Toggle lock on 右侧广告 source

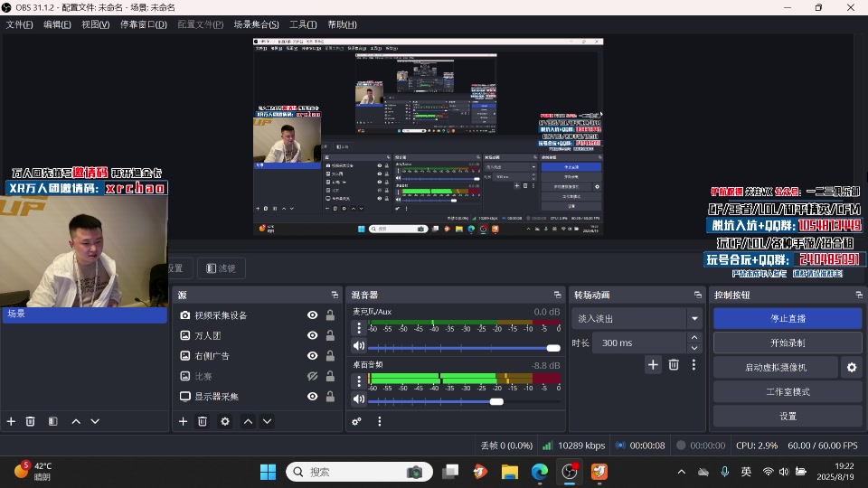(x=330, y=356)
